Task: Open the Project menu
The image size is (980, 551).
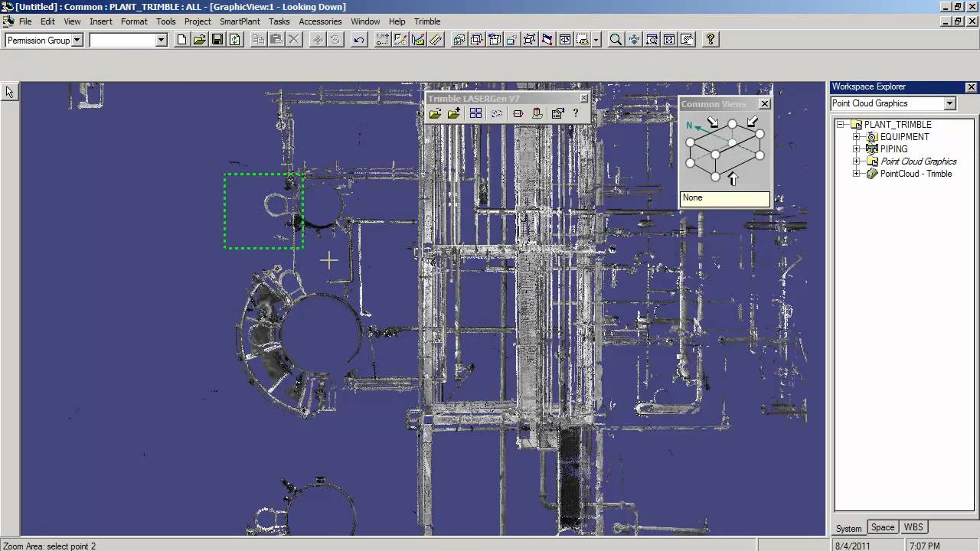Action: (198, 21)
